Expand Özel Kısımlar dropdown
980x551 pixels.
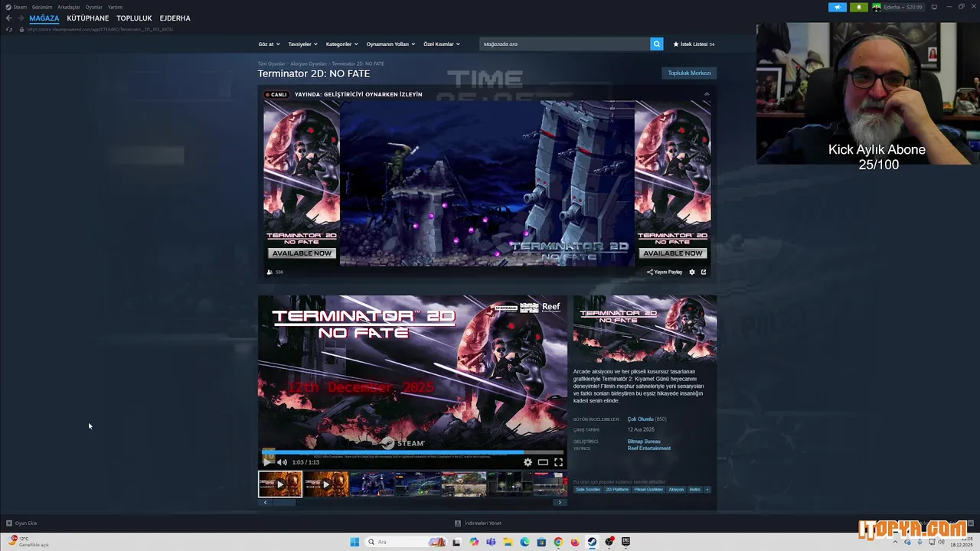(x=442, y=44)
